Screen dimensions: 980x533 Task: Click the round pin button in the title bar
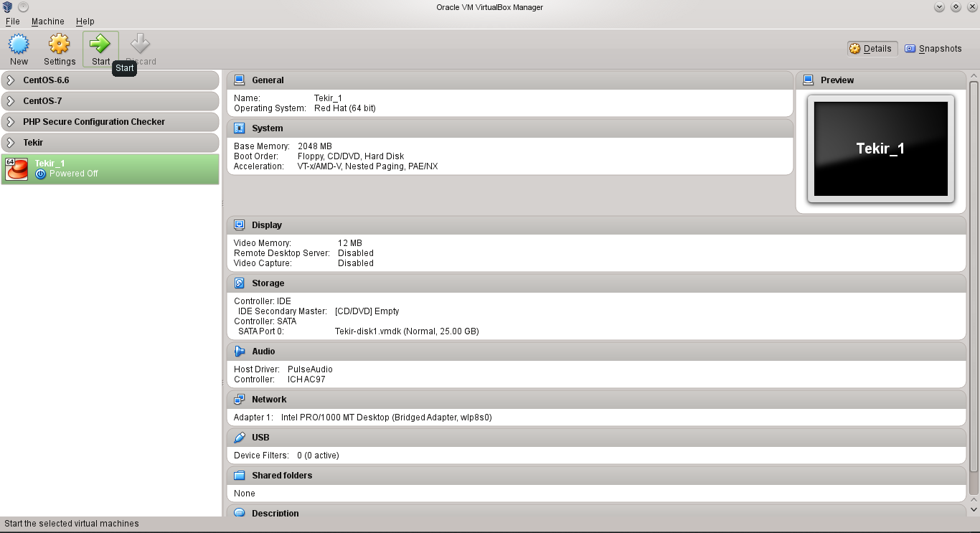[x=23, y=7]
